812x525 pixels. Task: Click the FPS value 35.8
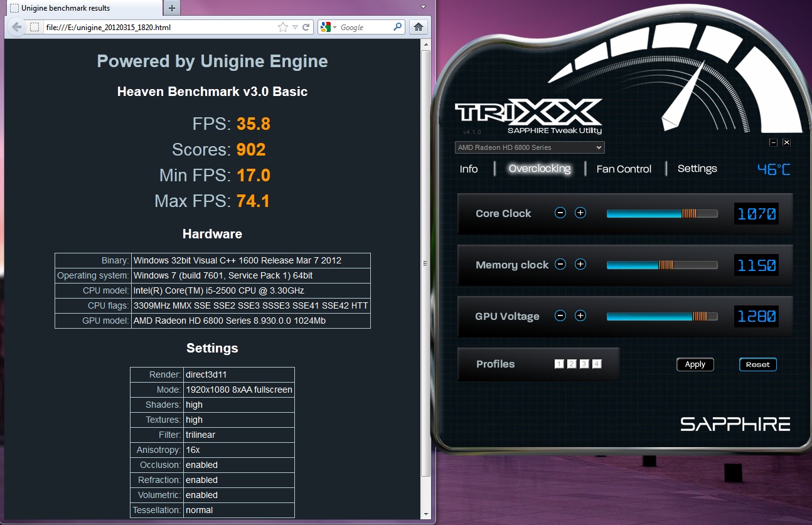[x=254, y=124]
